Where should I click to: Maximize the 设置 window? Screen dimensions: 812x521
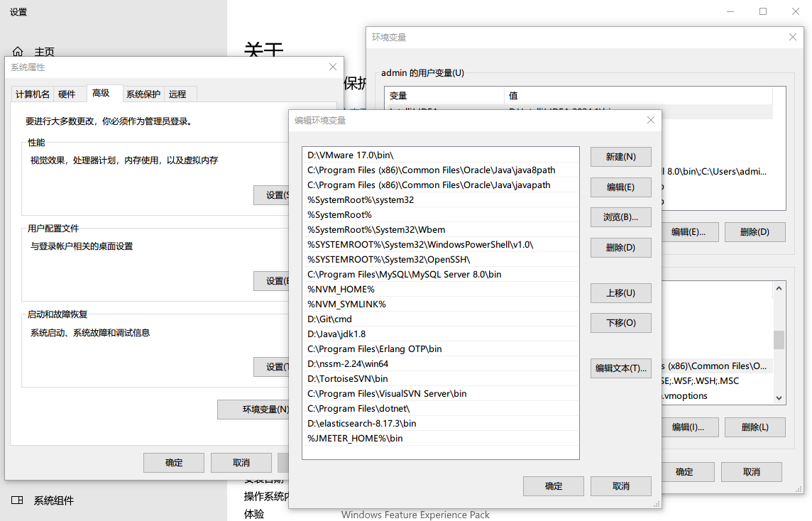pyautogui.click(x=763, y=11)
